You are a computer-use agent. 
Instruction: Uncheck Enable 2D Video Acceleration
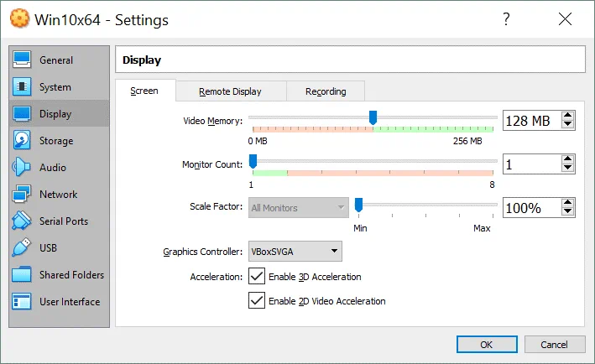[x=257, y=301]
